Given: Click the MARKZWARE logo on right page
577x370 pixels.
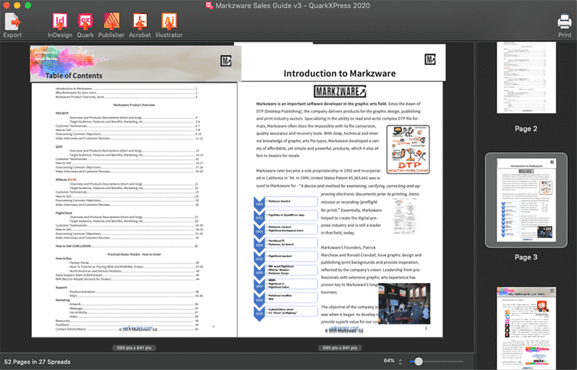Looking at the screenshot, I should [x=340, y=91].
